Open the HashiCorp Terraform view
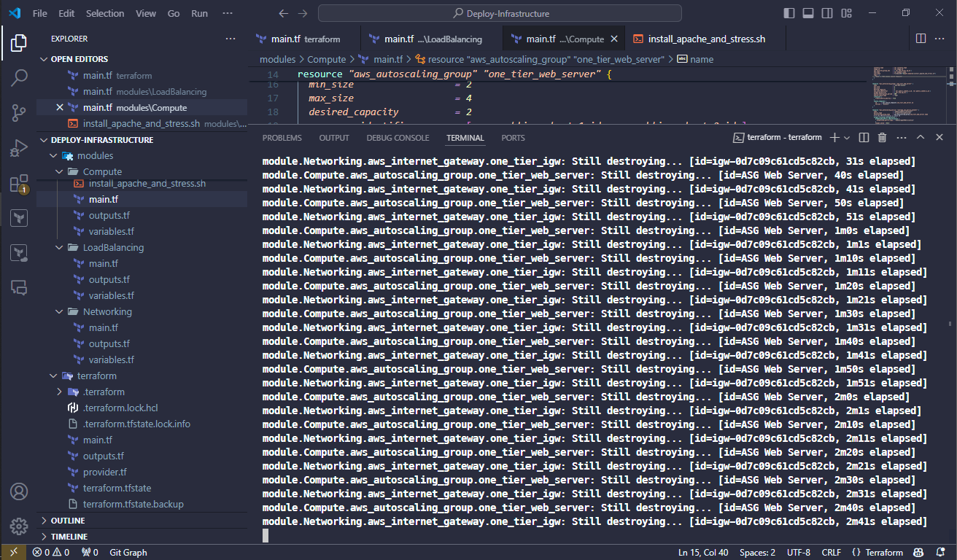The height and width of the screenshot is (560, 957). tap(19, 218)
